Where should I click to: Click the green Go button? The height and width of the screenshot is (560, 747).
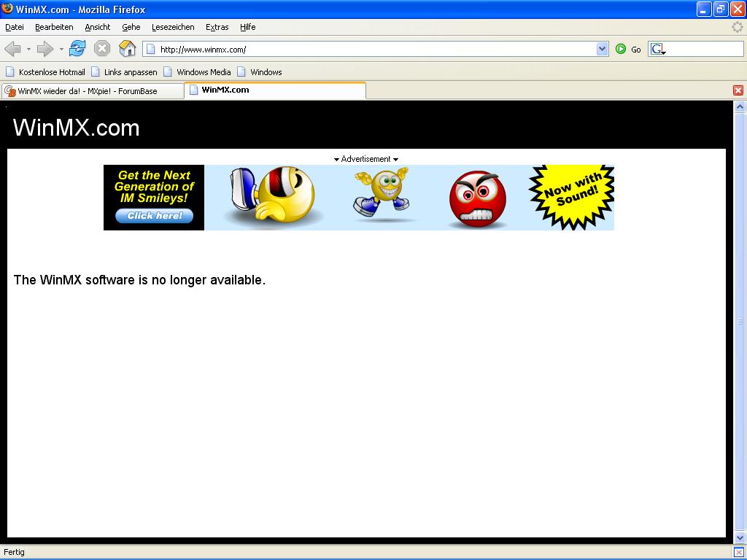pos(628,49)
